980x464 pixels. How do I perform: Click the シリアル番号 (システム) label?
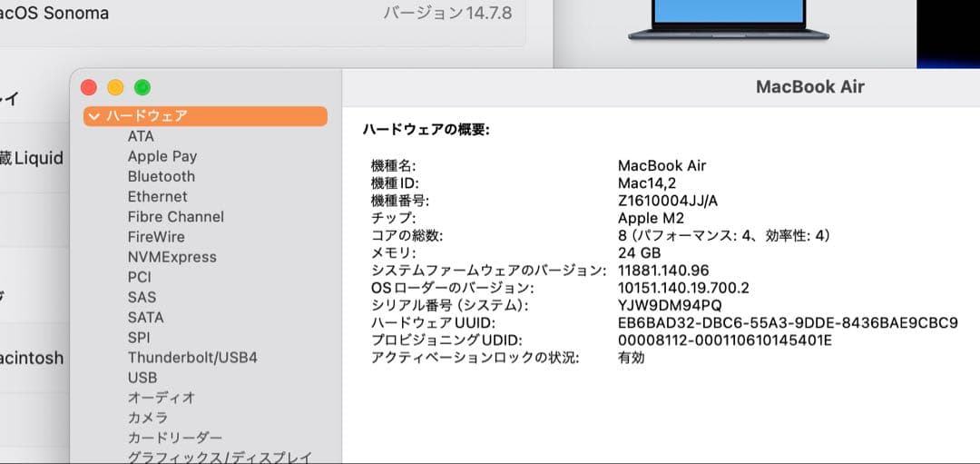click(x=449, y=305)
